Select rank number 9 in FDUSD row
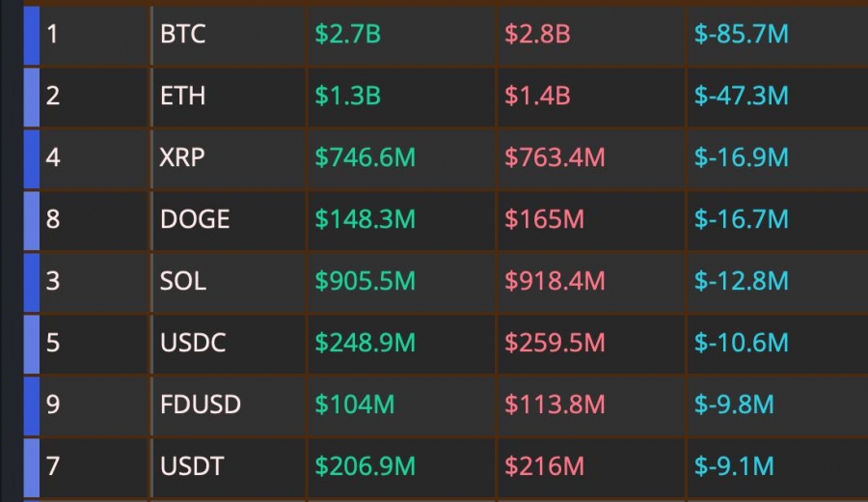This screenshot has width=868, height=502. click(x=53, y=404)
